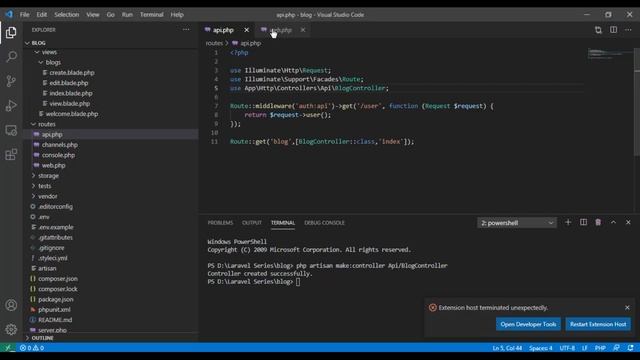
Task: Select powershell terminal dropdown
Action: pos(517,223)
